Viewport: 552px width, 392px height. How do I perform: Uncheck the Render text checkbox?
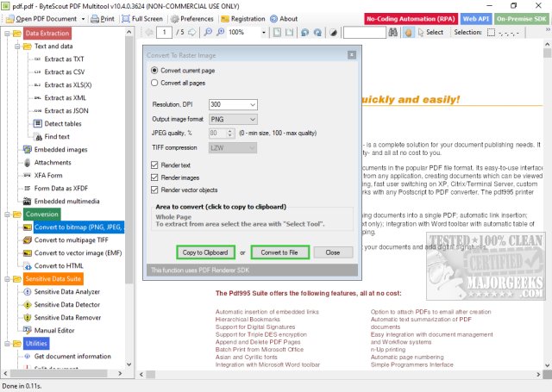pos(154,165)
